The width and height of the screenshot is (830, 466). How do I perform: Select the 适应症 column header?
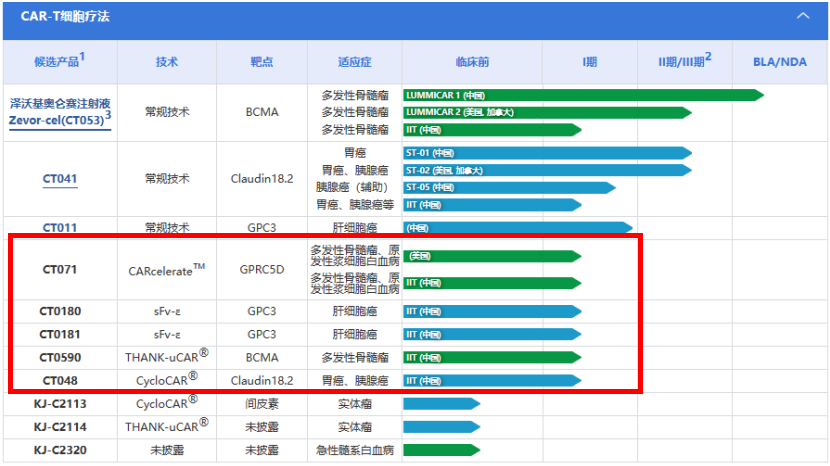click(x=354, y=62)
